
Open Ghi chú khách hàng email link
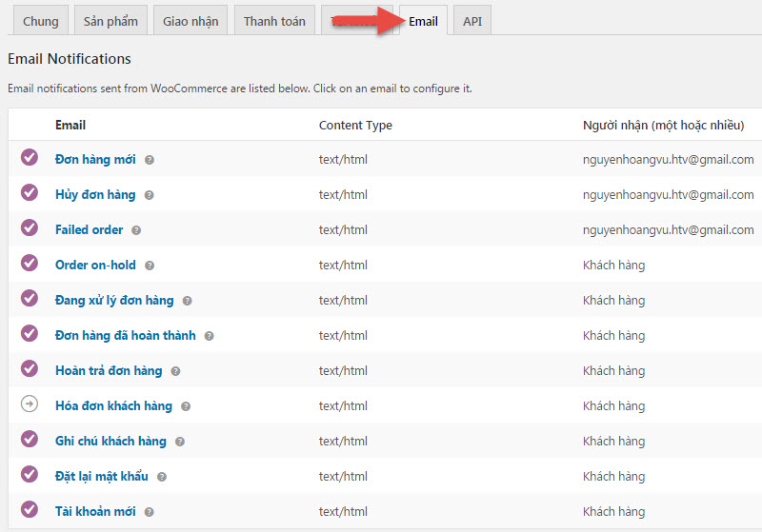click(x=110, y=442)
